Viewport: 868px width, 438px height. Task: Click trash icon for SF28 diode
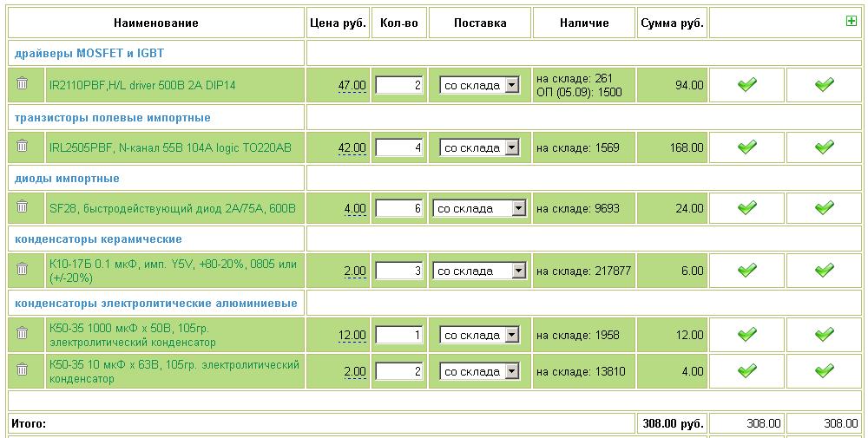click(x=23, y=207)
